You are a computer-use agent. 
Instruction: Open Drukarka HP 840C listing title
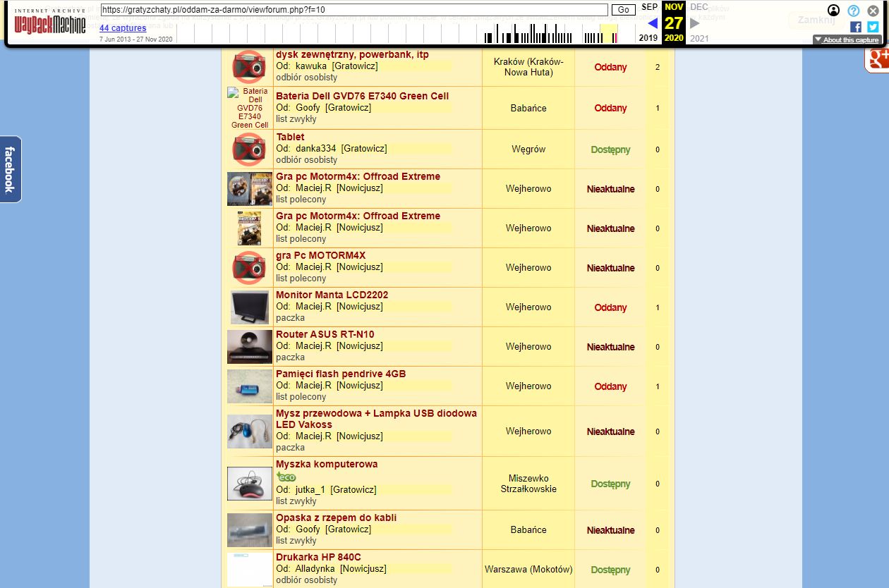point(318,557)
